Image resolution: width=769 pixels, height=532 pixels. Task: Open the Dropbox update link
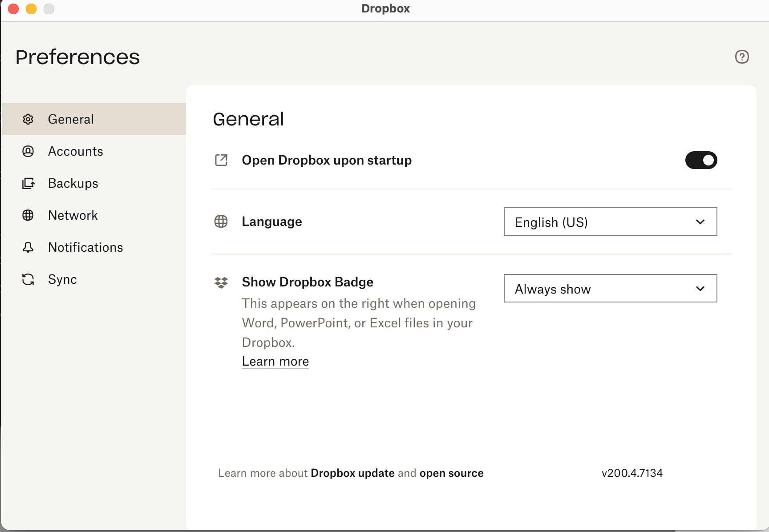pos(352,473)
